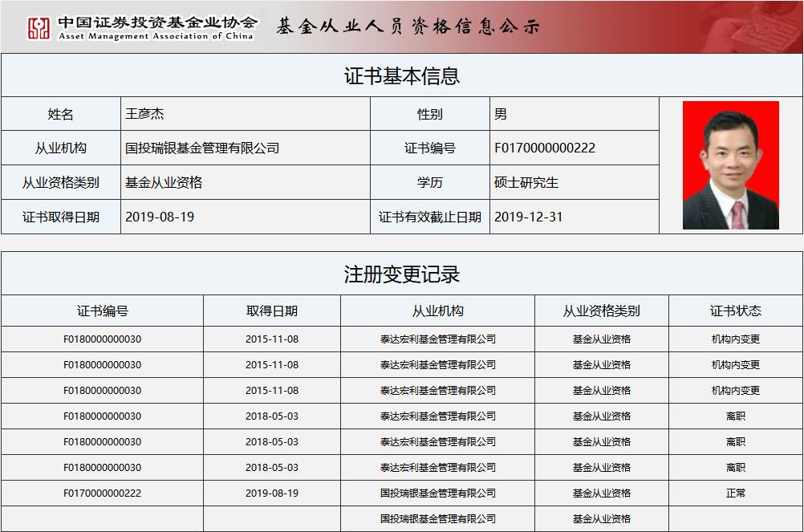Image resolution: width=804 pixels, height=532 pixels.
Task: Click the 性别 field label
Action: (x=430, y=114)
